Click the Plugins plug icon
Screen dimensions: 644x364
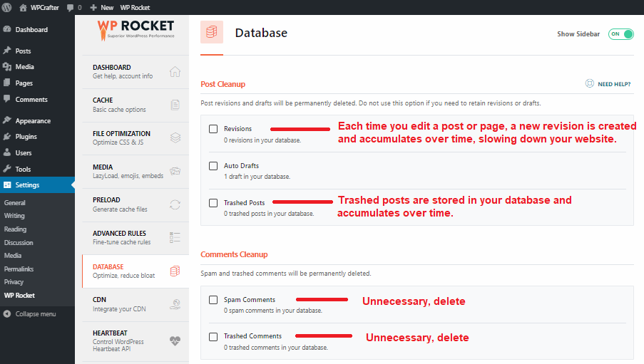coord(7,136)
